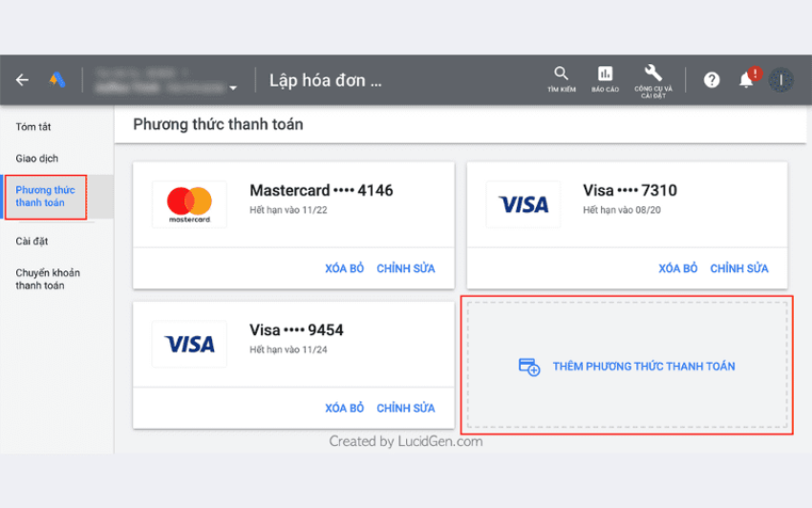The width and height of the screenshot is (812, 508).
Task: Click the Phương thức thanh toán page heading
Action: pyautogui.click(x=218, y=124)
